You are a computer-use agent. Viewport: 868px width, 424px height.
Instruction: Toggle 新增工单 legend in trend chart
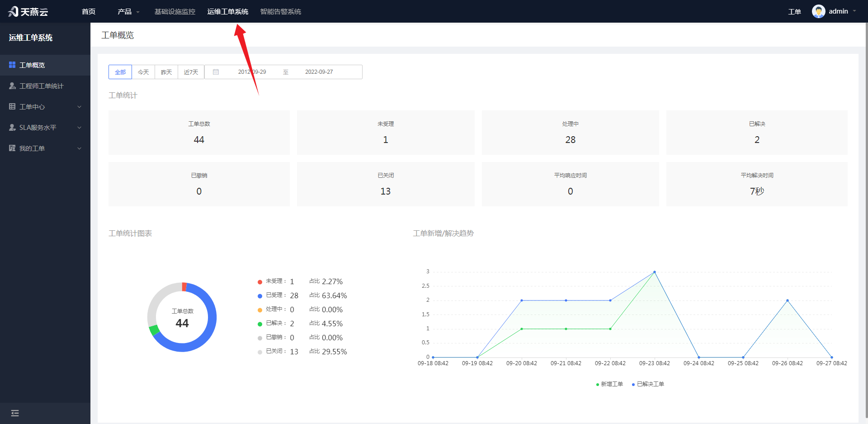[609, 384]
